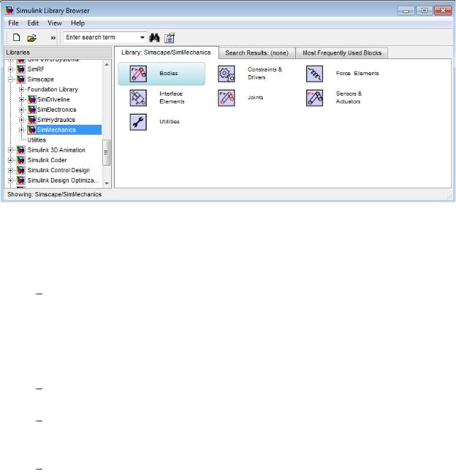This screenshot has width=456, height=476.
Task: Click the library options icon beside binoculars
Action: tap(170, 38)
